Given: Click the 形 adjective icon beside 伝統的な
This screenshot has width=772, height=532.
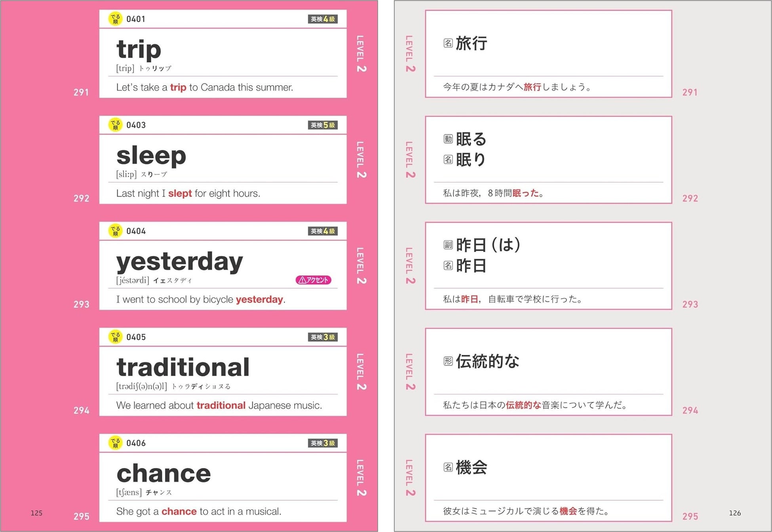Looking at the screenshot, I should [448, 361].
